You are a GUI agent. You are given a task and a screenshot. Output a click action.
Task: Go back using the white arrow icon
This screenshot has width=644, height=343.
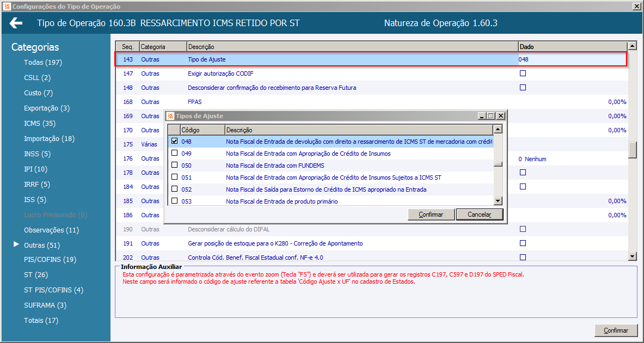point(16,23)
